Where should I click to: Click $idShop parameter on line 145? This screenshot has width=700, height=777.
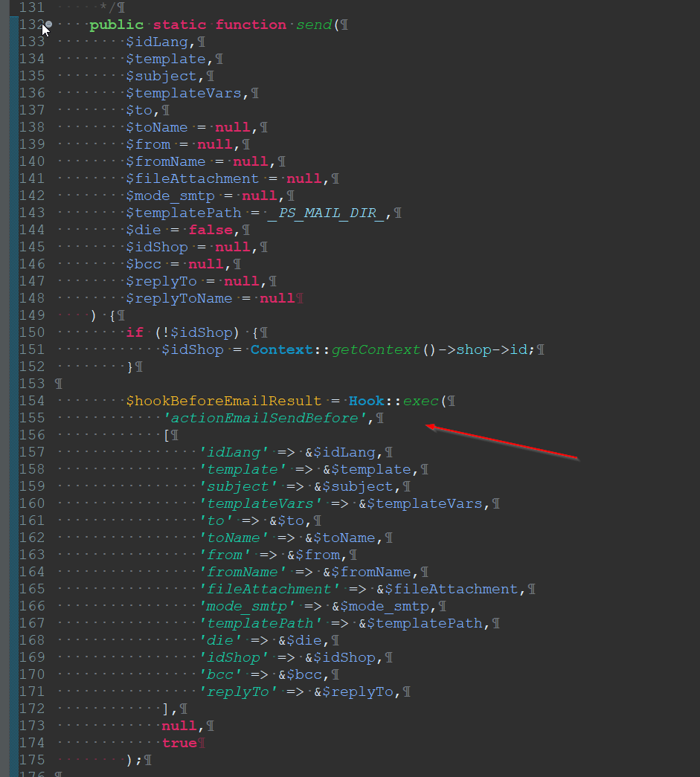(157, 247)
